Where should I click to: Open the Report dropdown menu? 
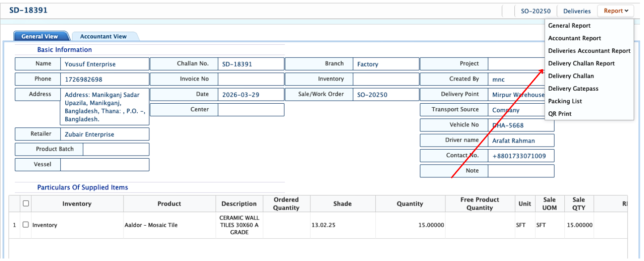616,11
